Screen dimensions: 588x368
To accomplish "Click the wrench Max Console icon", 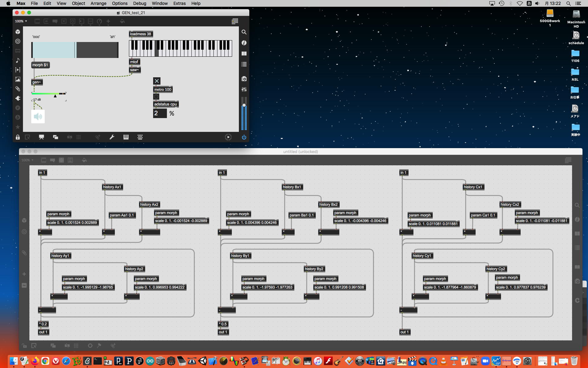I will tap(112, 137).
